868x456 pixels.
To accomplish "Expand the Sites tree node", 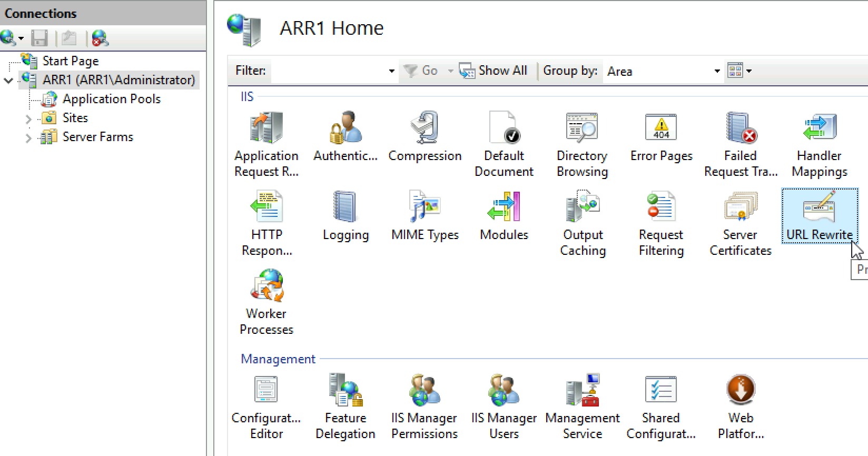I will click(x=28, y=119).
